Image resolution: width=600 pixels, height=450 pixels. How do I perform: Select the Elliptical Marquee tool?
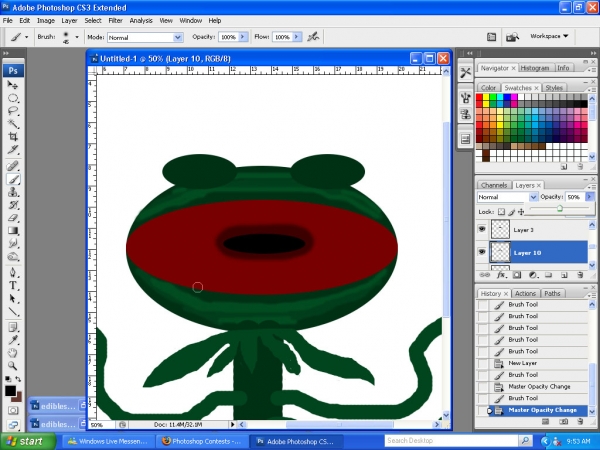point(13,98)
